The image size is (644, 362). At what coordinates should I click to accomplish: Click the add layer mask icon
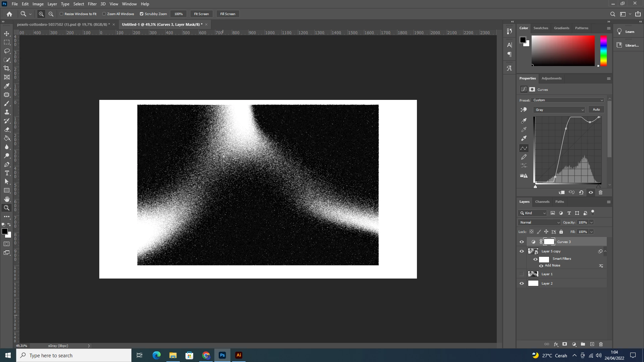click(565, 344)
